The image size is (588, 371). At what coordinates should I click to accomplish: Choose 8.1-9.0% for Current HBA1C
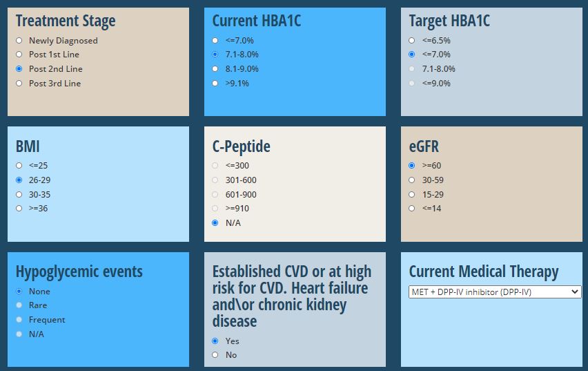[215, 68]
